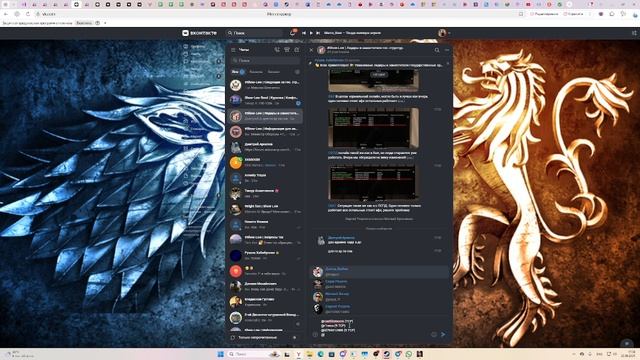This screenshot has width=640, height=360.
Task: Play the music track in header player
Action: coord(311,33)
